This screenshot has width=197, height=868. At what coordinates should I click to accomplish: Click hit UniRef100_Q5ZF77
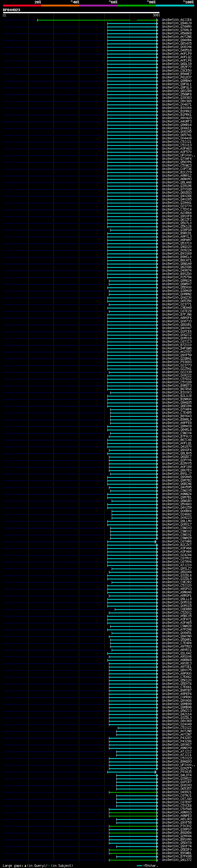pos(177,67)
